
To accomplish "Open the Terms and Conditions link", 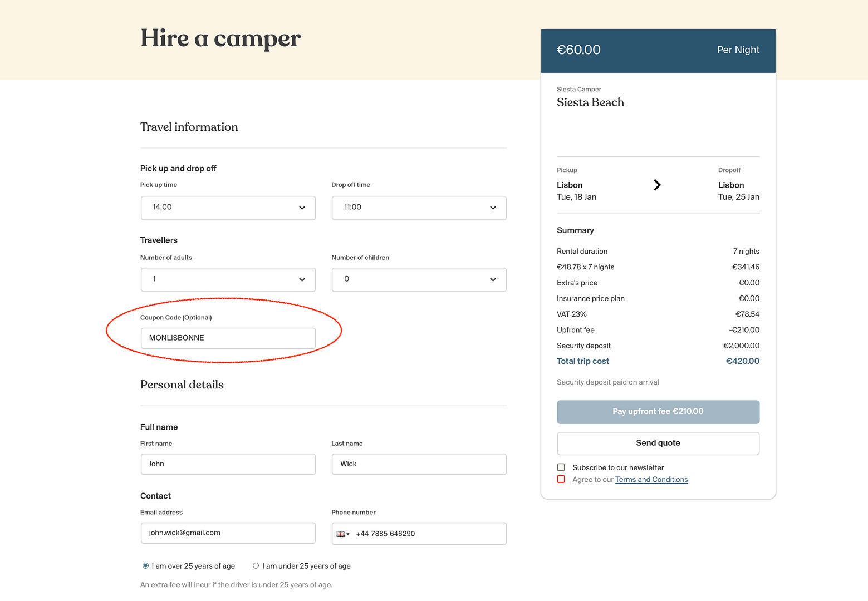I will click(651, 480).
